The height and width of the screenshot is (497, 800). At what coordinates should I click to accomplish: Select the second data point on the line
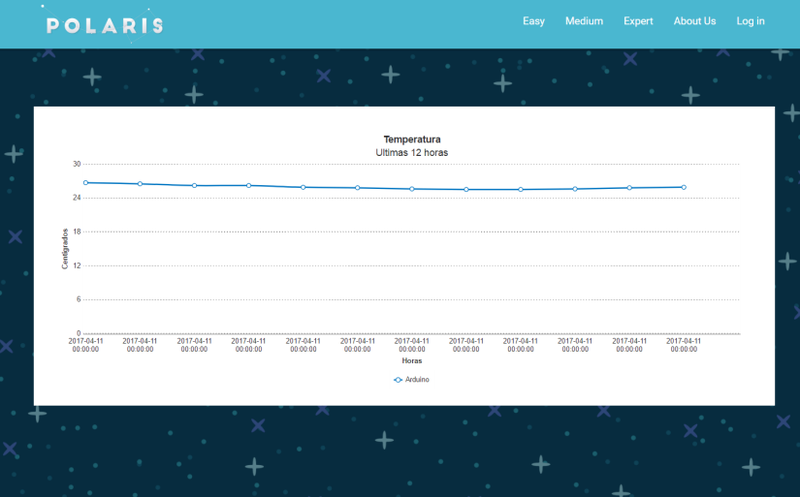140,184
